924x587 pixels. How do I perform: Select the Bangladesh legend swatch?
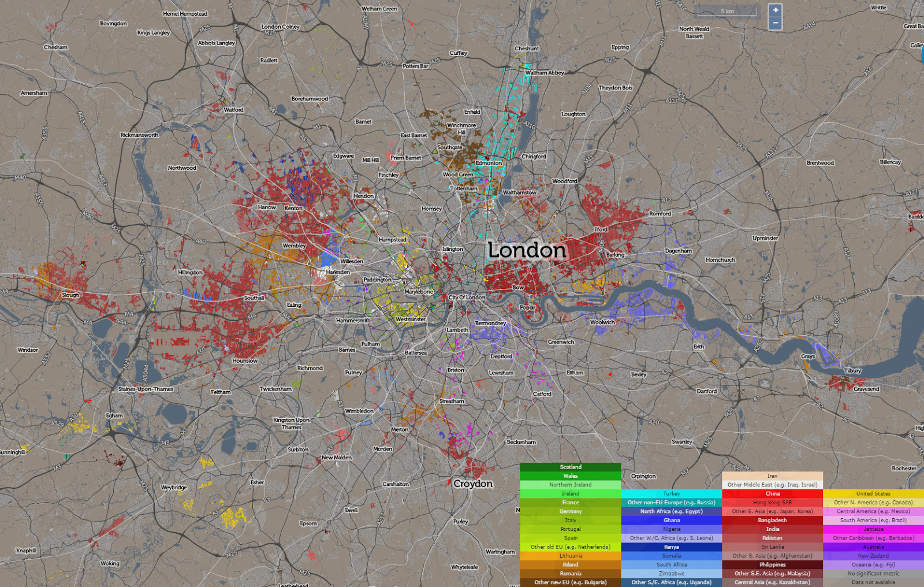773,521
